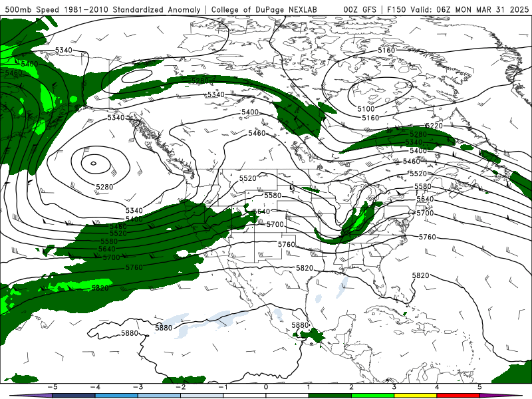Select the red 4-to-5 colorbar segment
Viewport: 532px width, 399px height.
click(458, 396)
